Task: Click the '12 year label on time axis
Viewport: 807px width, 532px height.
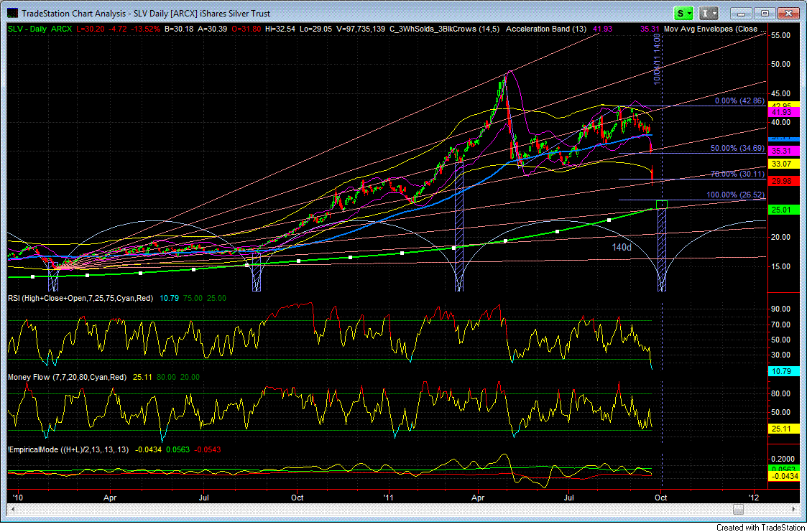Action: [x=755, y=498]
